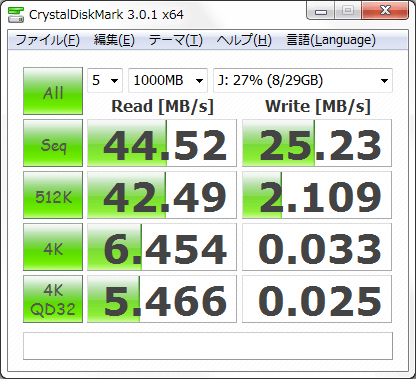Viewport: 416px width, 379px height.
Task: Open the 編集(E) menu
Action: (114, 40)
